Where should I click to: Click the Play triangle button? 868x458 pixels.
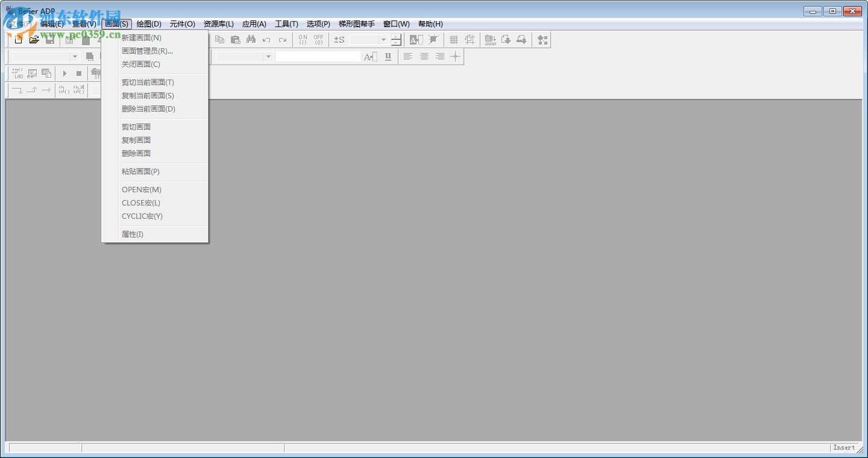[x=64, y=74]
